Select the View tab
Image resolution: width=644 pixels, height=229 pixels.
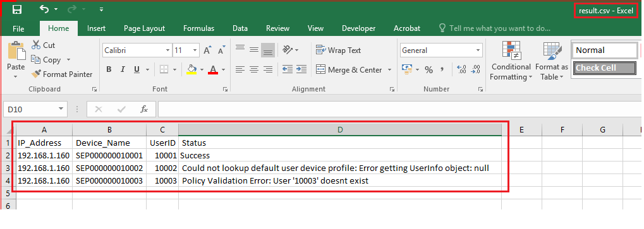315,28
